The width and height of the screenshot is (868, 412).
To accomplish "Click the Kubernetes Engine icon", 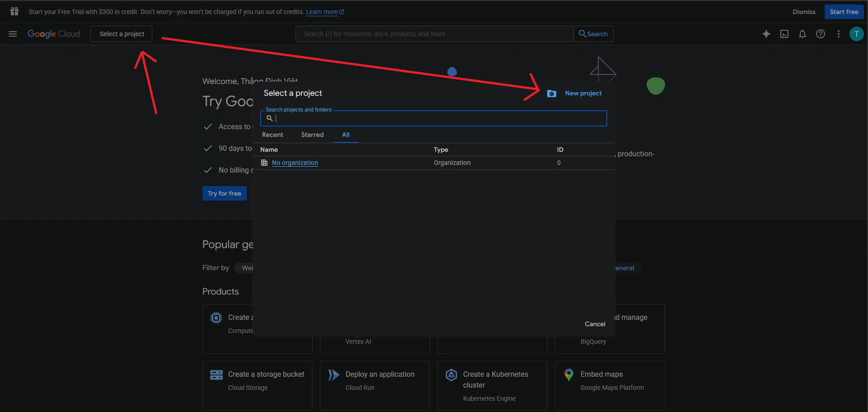I will [x=451, y=375].
